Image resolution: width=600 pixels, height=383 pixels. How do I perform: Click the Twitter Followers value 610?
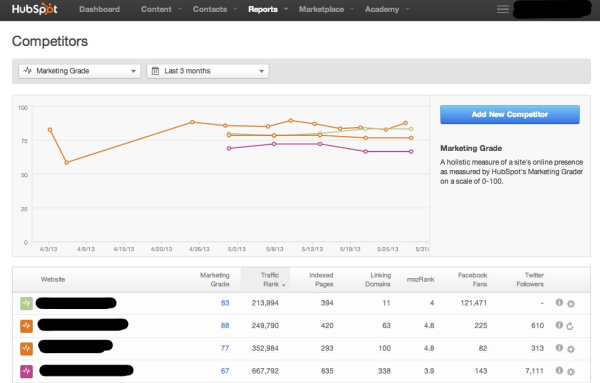[538, 326]
